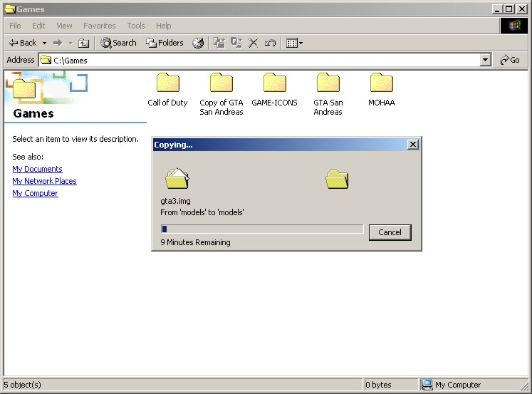
Task: Click the 5 object(s) status text
Action: tap(22, 385)
